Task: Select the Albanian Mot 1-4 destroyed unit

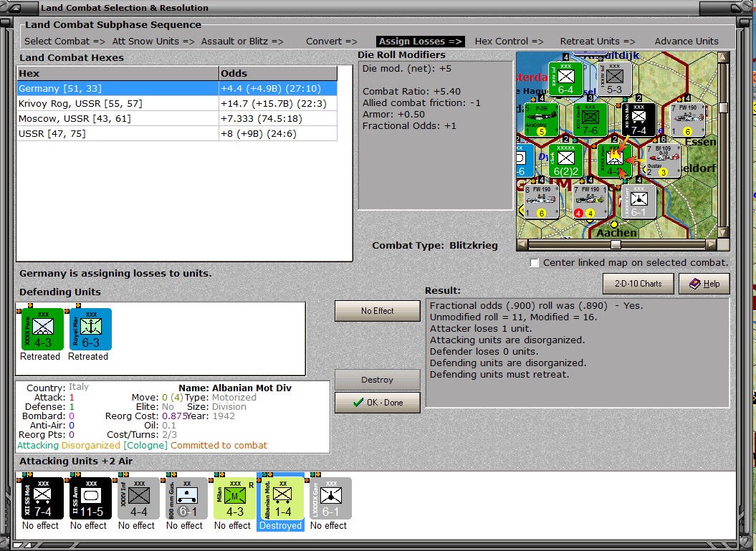Action: click(x=282, y=499)
